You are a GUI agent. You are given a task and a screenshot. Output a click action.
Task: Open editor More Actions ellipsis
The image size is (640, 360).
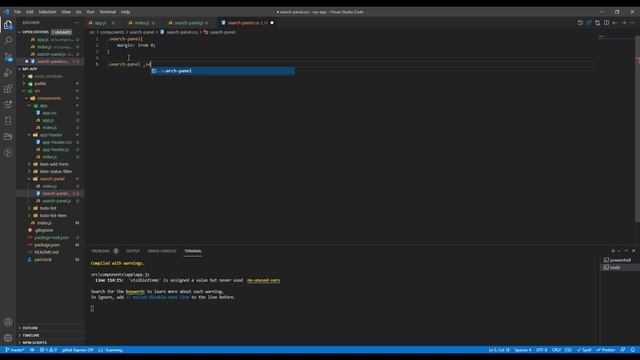[633, 23]
